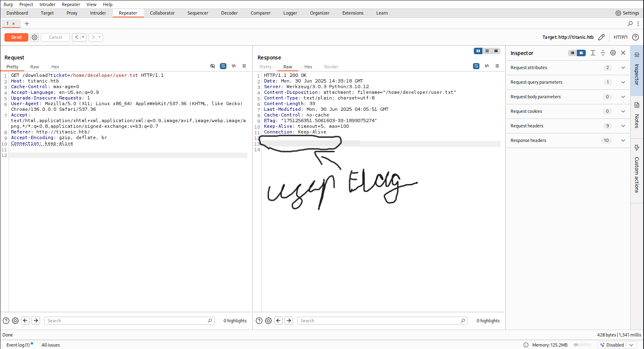
Task: Select combined tabbed request/response layout
Action: click(x=496, y=51)
